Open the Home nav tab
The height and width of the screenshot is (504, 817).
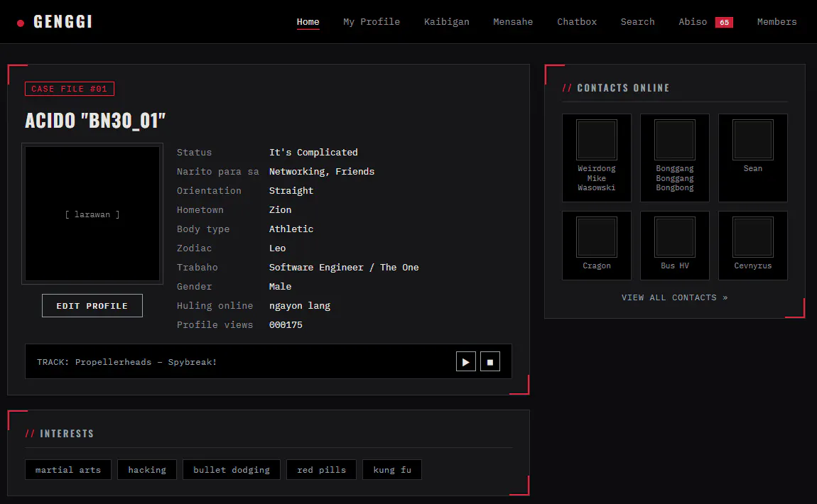308,22
